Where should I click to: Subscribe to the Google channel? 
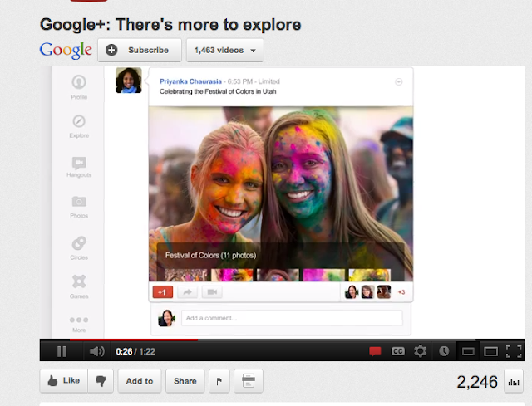(x=140, y=50)
